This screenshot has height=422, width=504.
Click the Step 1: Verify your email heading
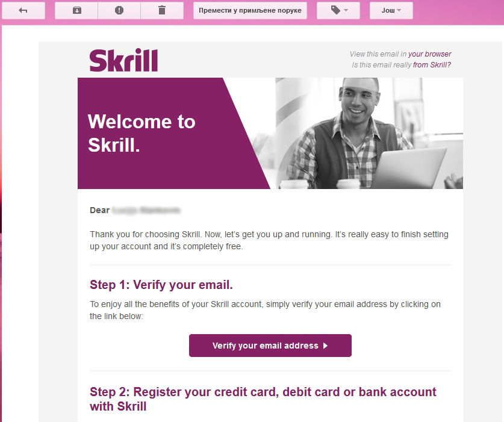click(x=161, y=285)
